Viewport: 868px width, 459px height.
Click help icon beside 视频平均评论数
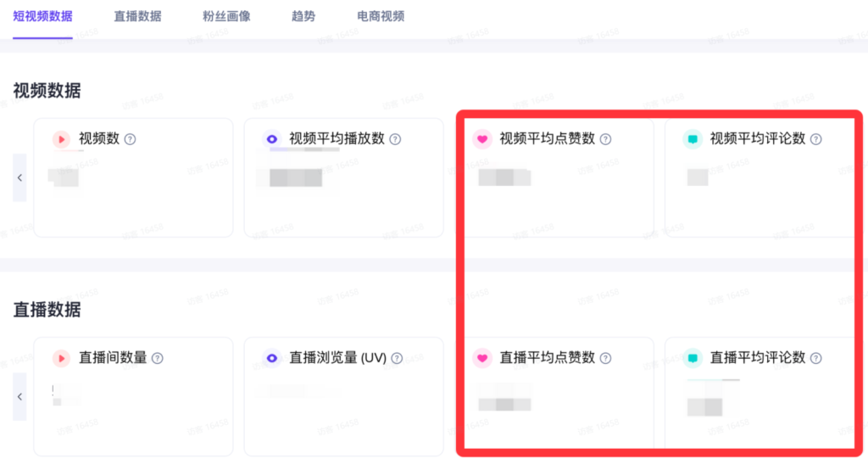tap(815, 139)
